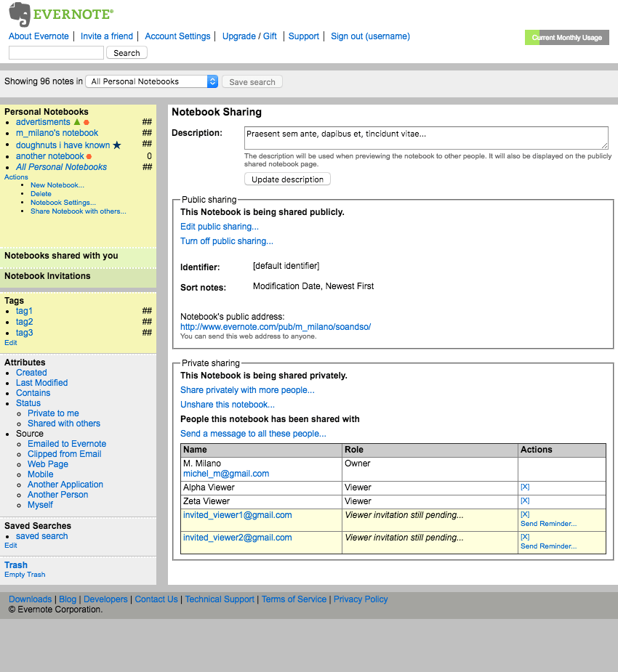Go to Invite a friend
Screen dimensions: 618x672
107,36
